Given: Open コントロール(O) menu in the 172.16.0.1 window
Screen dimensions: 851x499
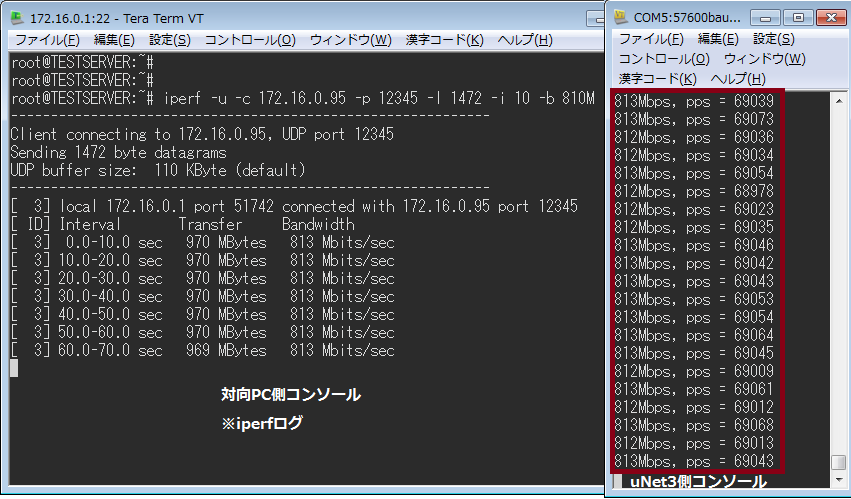Looking at the screenshot, I should pyautogui.click(x=250, y=40).
